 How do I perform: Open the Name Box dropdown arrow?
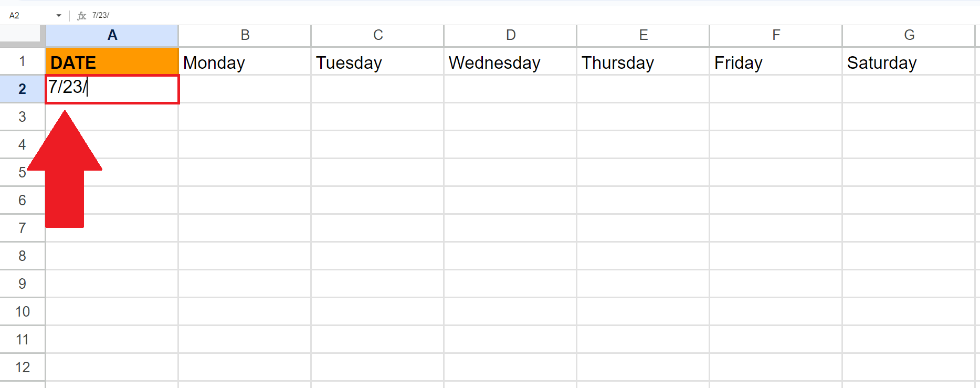coord(58,15)
